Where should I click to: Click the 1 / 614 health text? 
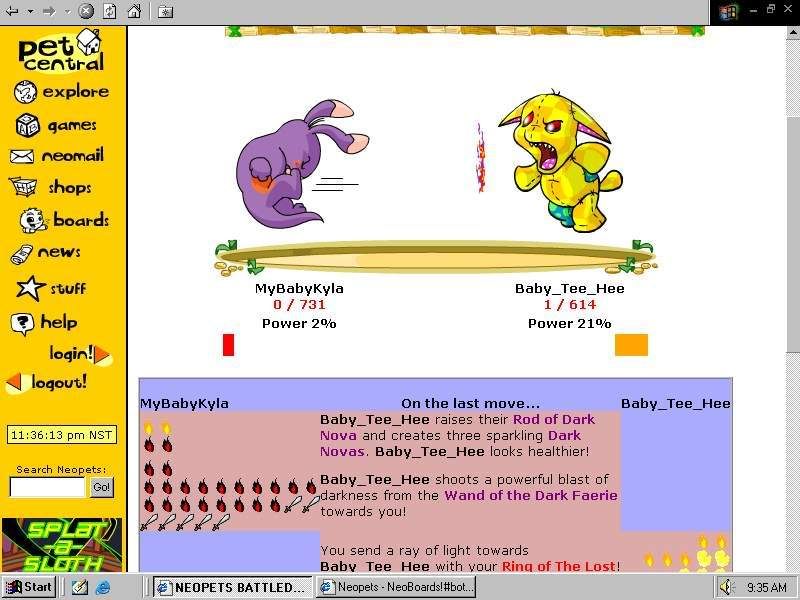click(569, 305)
